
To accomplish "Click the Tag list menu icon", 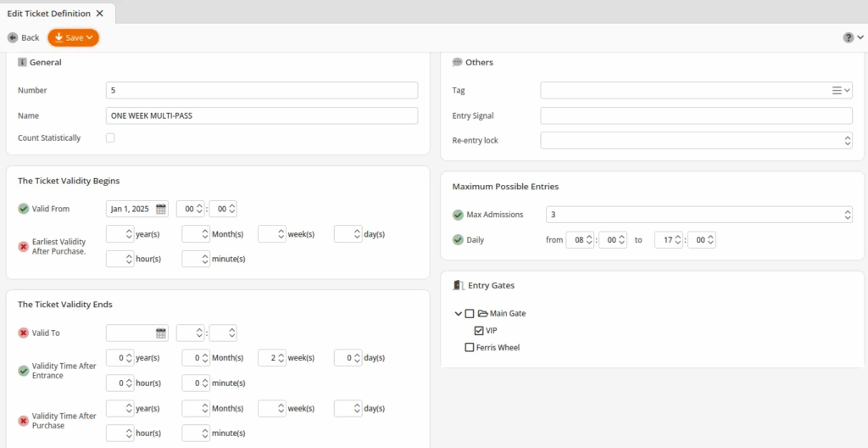I will click(x=837, y=91).
